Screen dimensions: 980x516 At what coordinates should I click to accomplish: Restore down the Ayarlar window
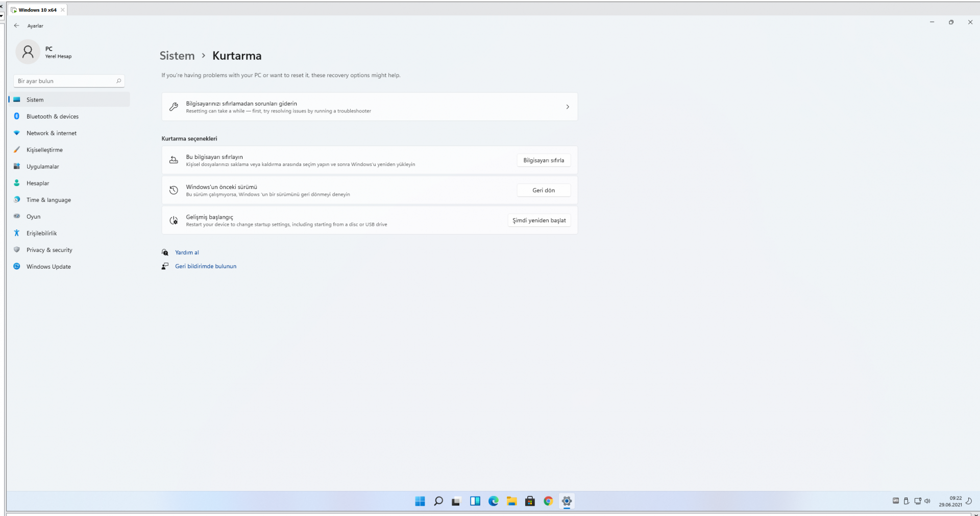pos(951,22)
